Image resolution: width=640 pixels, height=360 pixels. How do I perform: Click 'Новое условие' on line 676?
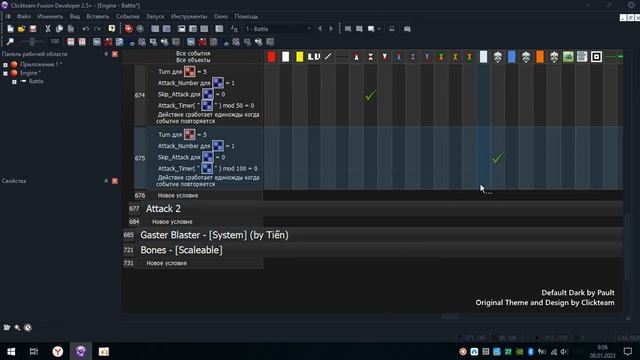point(178,196)
